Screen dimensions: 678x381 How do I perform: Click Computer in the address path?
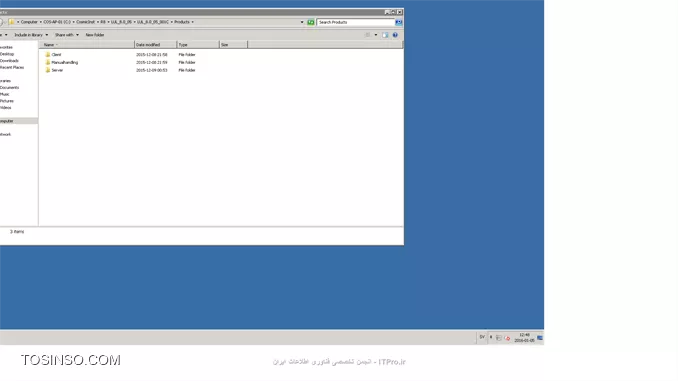pyautogui.click(x=29, y=22)
